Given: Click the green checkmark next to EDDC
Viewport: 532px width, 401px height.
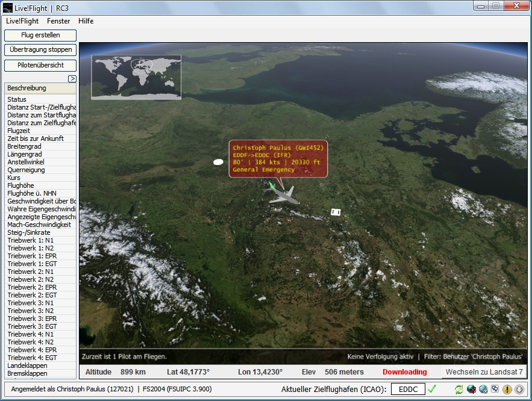Looking at the screenshot, I should [x=432, y=389].
